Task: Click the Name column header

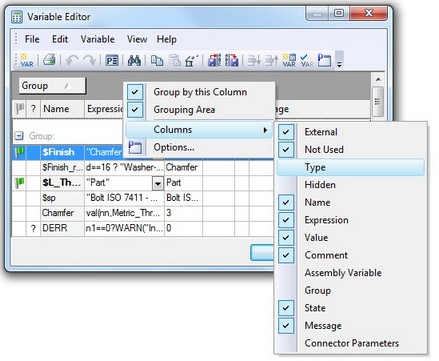Action: pos(62,109)
